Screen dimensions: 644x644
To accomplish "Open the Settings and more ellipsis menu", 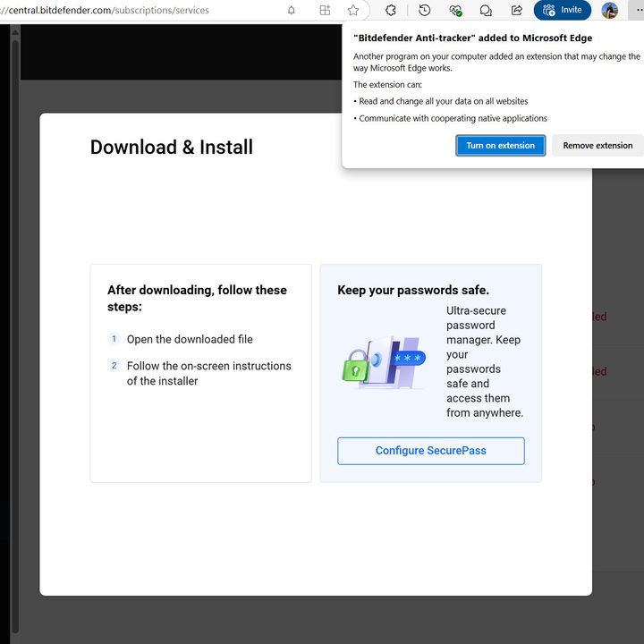I will pyautogui.click(x=638, y=10).
